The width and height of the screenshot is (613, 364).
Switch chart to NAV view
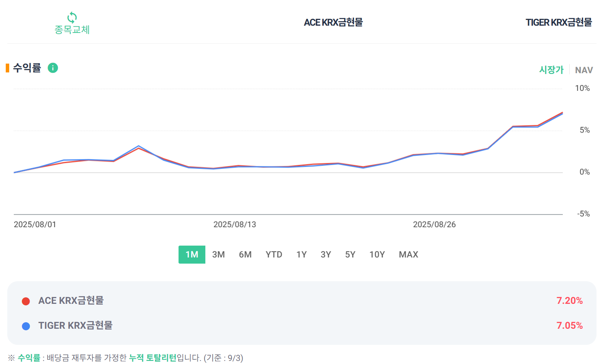coord(584,70)
